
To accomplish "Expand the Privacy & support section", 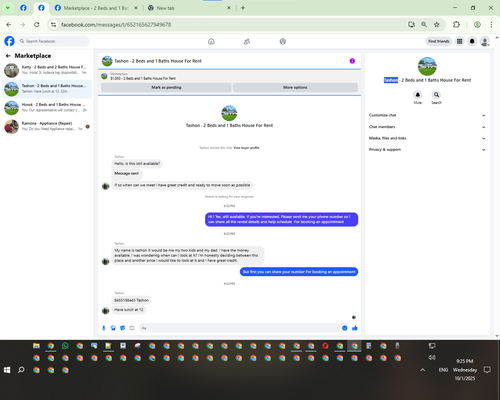I will coord(427,150).
